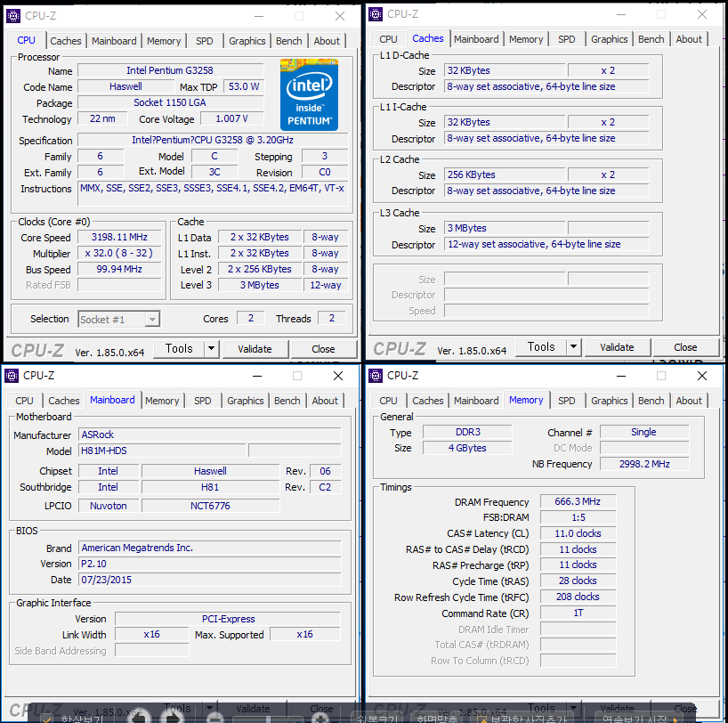Click the next image arrow in bottom overlay

pos(173,716)
